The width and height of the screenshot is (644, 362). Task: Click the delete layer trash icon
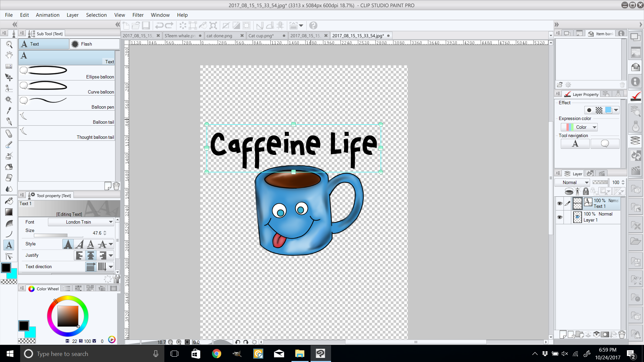point(622,334)
